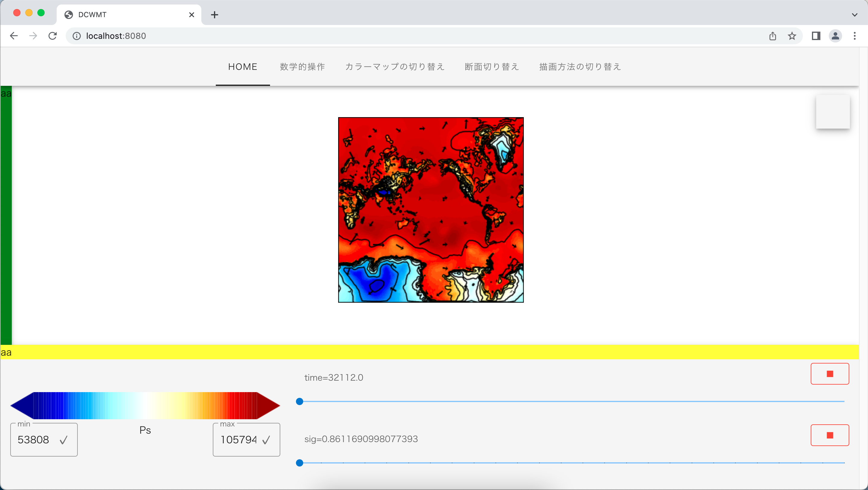Click the stop button beside sig slider

click(x=830, y=435)
